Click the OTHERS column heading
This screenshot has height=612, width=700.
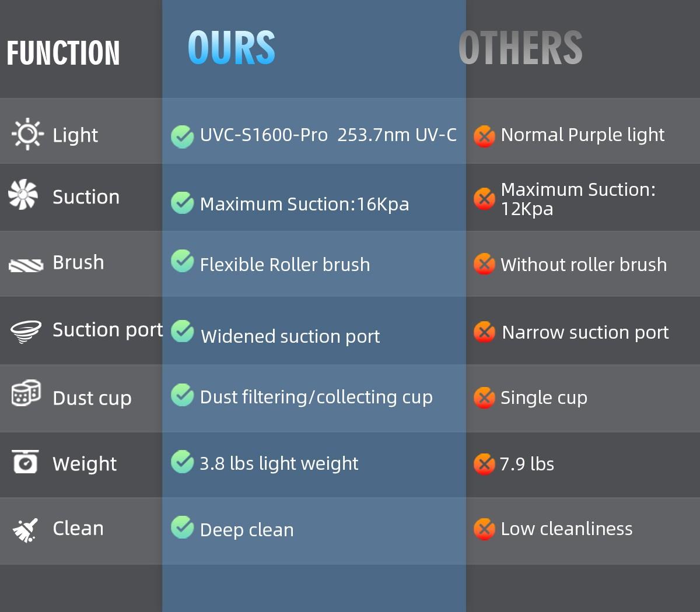click(x=520, y=48)
